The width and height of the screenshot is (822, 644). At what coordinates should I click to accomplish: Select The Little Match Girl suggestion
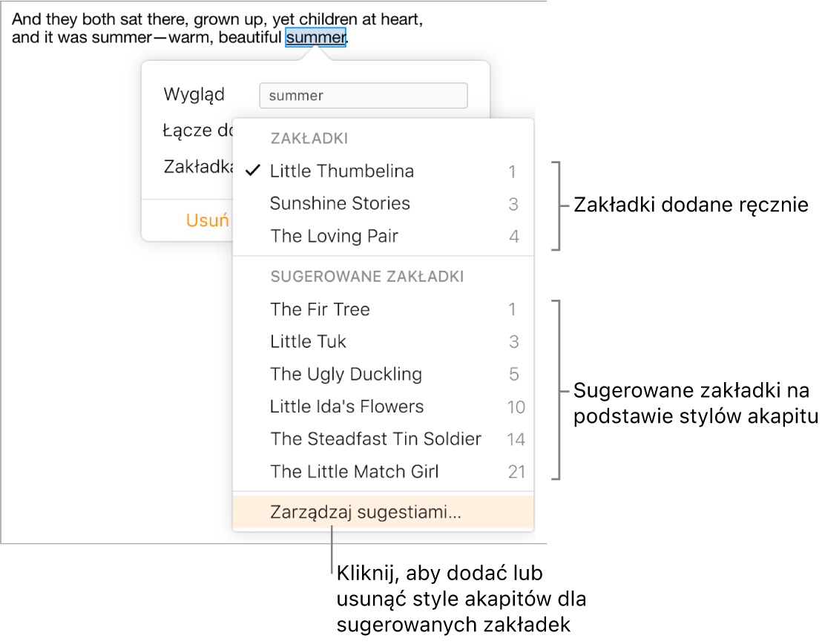tap(355, 472)
